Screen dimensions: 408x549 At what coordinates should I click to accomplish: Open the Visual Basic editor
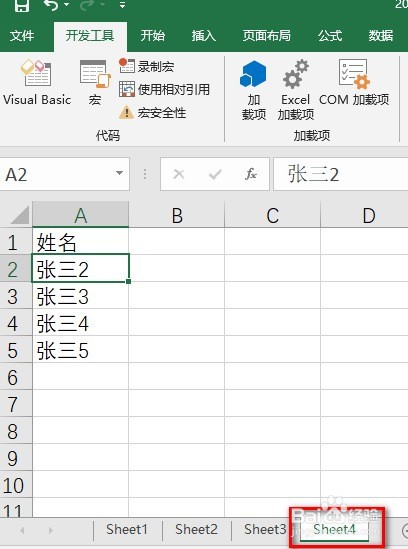(37, 82)
